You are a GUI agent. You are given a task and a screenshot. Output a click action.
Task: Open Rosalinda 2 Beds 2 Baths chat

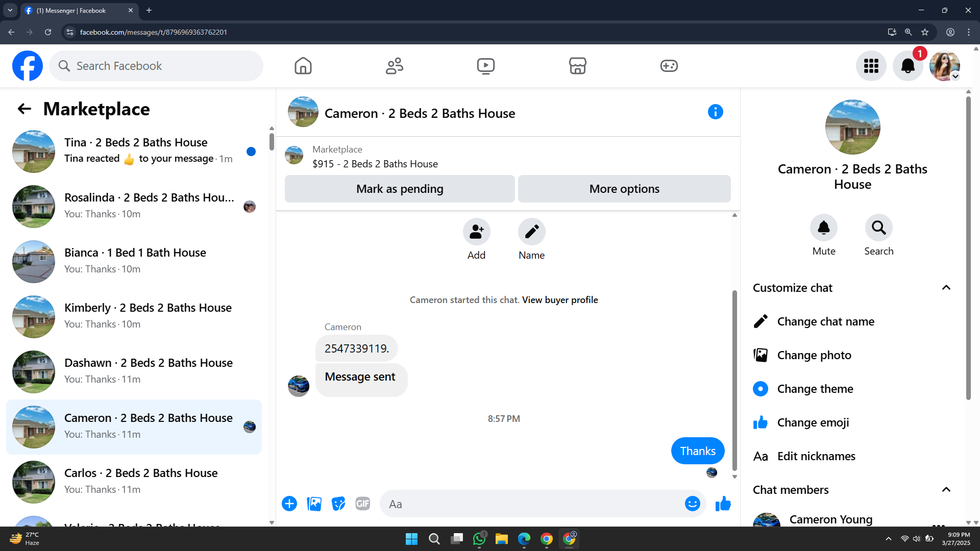point(134,207)
